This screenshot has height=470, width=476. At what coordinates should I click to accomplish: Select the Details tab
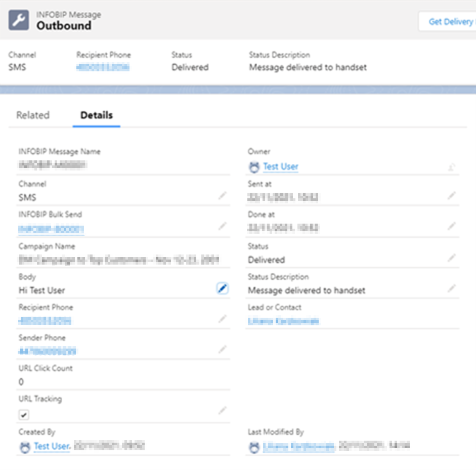(x=96, y=115)
